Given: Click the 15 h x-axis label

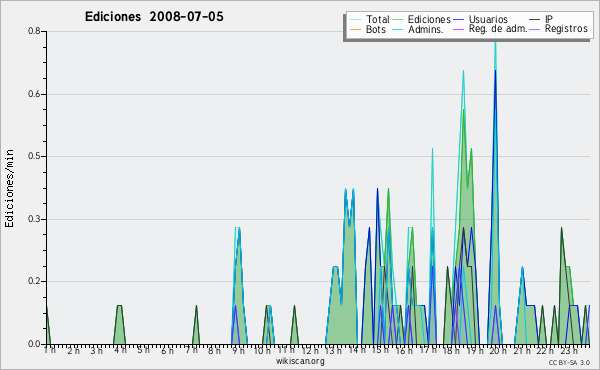Looking at the screenshot, I should (380, 350).
